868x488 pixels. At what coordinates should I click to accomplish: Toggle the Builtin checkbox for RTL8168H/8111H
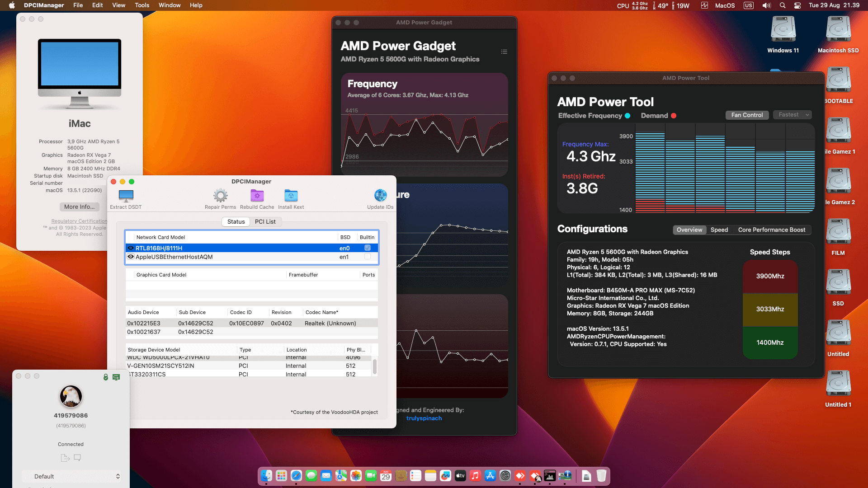(x=368, y=248)
